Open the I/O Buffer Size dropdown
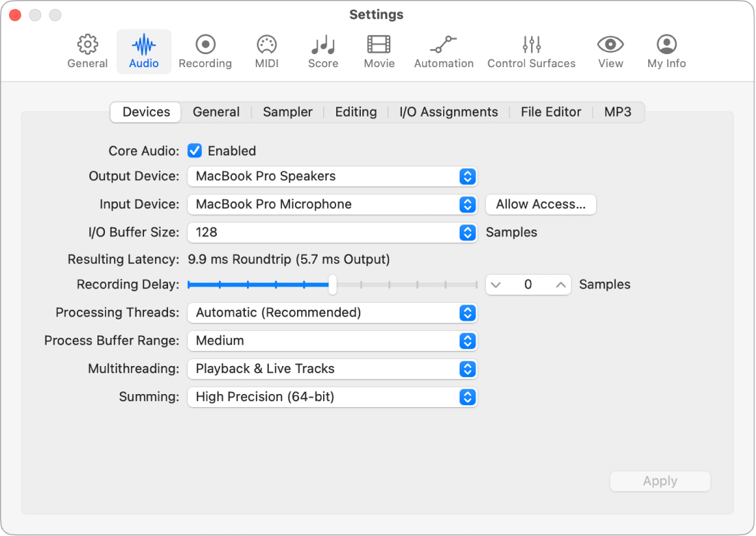Viewport: 756px width, 536px height. 467,232
